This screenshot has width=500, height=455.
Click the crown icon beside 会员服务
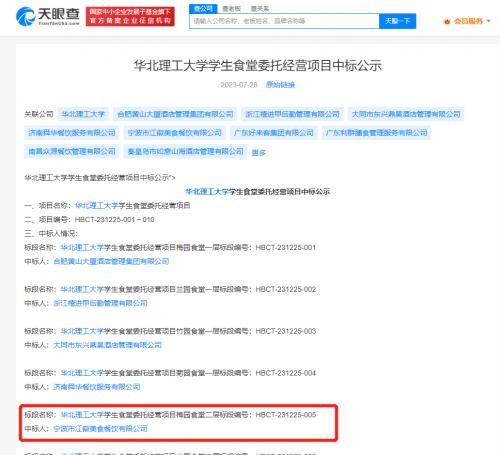pos(447,21)
